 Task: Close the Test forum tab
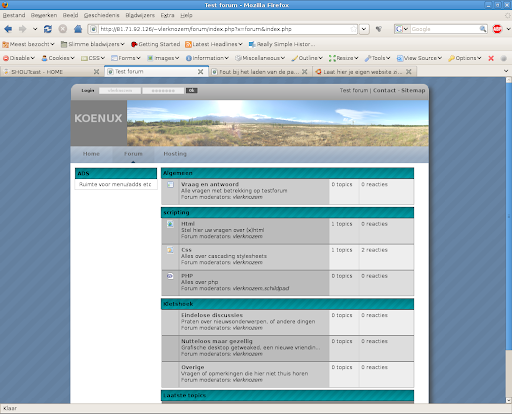point(200,72)
